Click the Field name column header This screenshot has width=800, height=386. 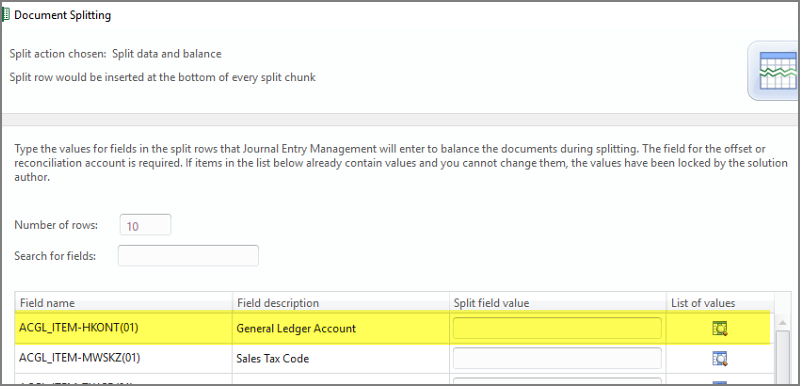[124, 303]
